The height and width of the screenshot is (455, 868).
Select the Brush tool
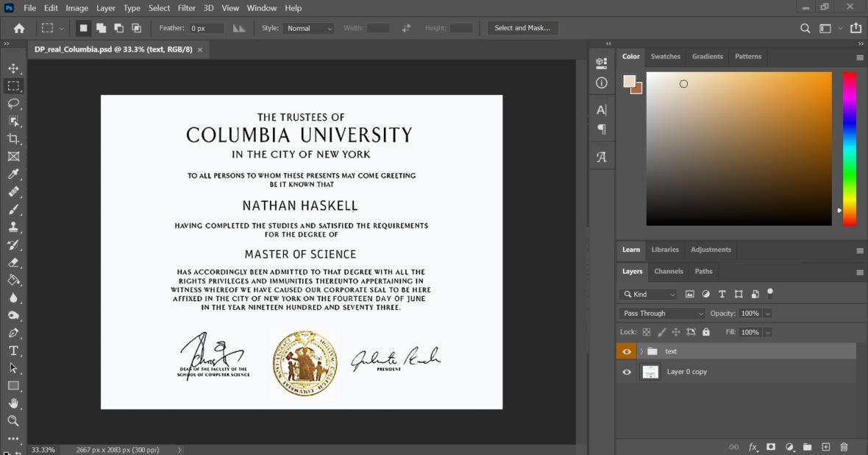tap(13, 210)
